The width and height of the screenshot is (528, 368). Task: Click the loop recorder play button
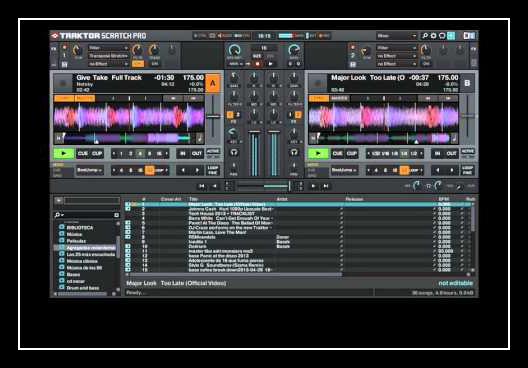270,64
